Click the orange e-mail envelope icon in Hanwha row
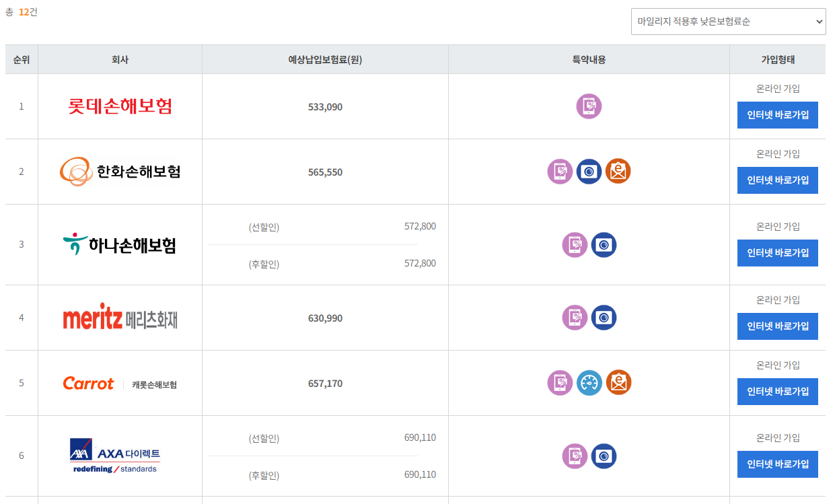 618,172
